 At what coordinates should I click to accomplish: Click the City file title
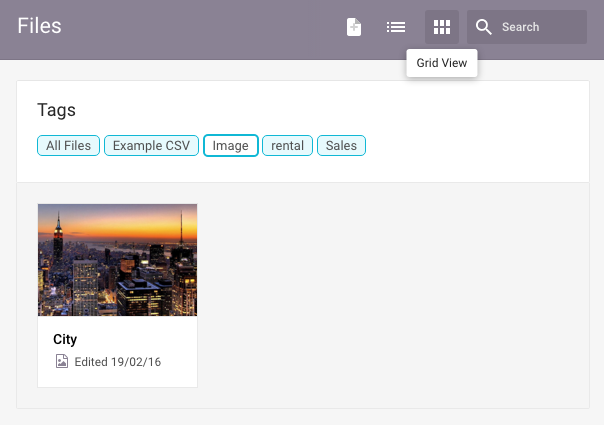pos(65,339)
